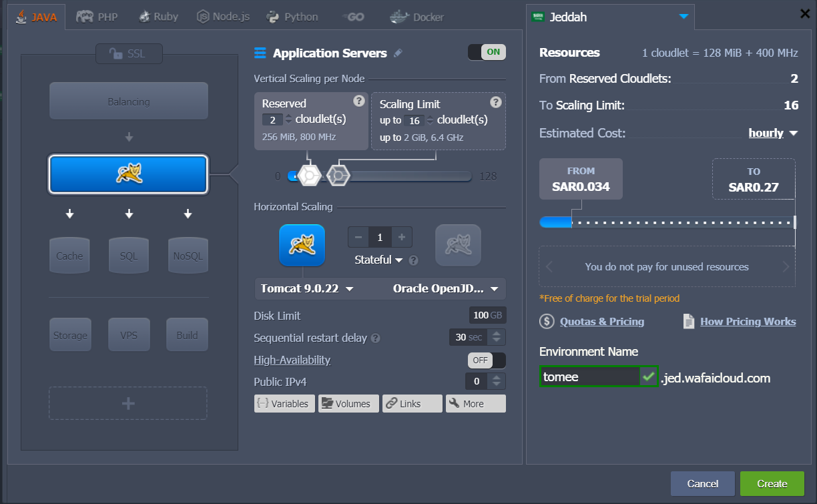Open the Ruby tab
This screenshot has height=504, width=817.
point(158,17)
